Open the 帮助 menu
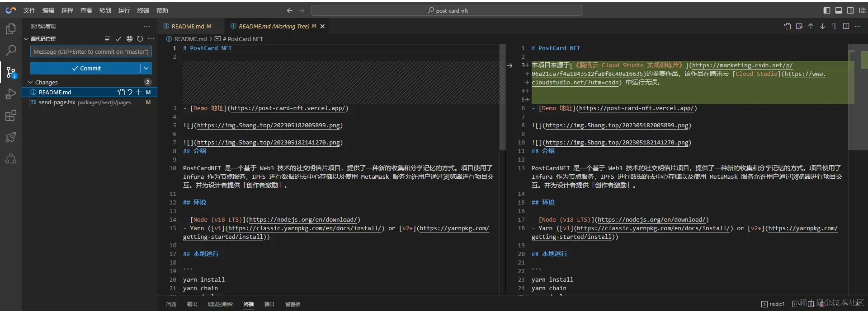 click(x=162, y=10)
